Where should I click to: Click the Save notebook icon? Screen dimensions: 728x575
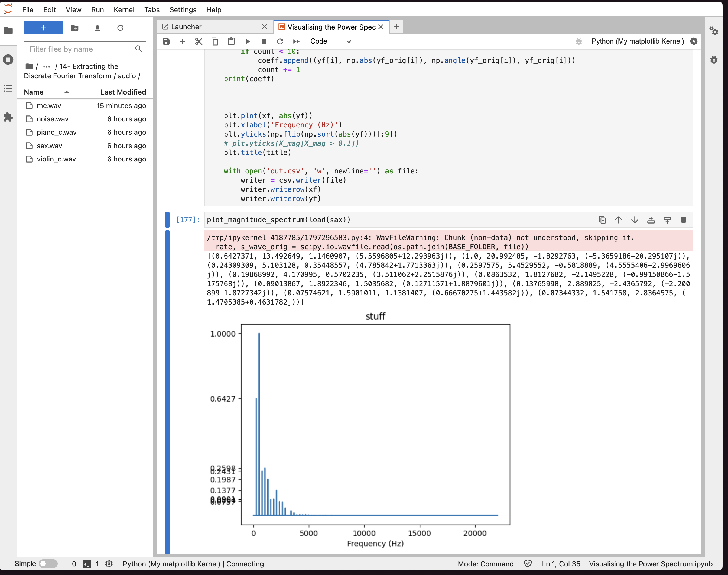pyautogui.click(x=166, y=41)
